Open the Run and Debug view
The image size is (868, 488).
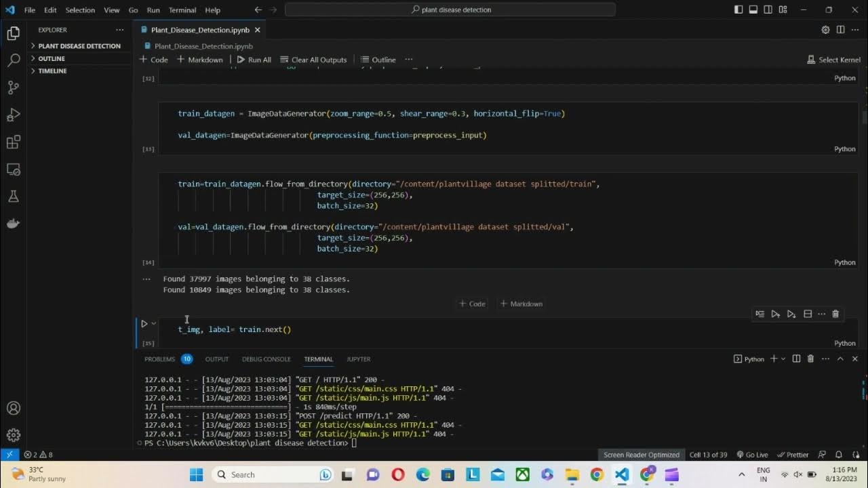tap(14, 115)
